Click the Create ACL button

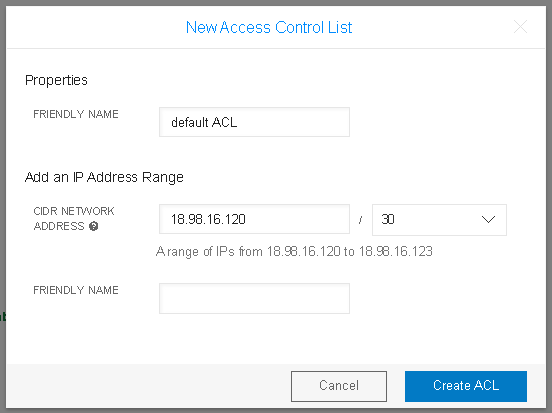[x=466, y=386]
